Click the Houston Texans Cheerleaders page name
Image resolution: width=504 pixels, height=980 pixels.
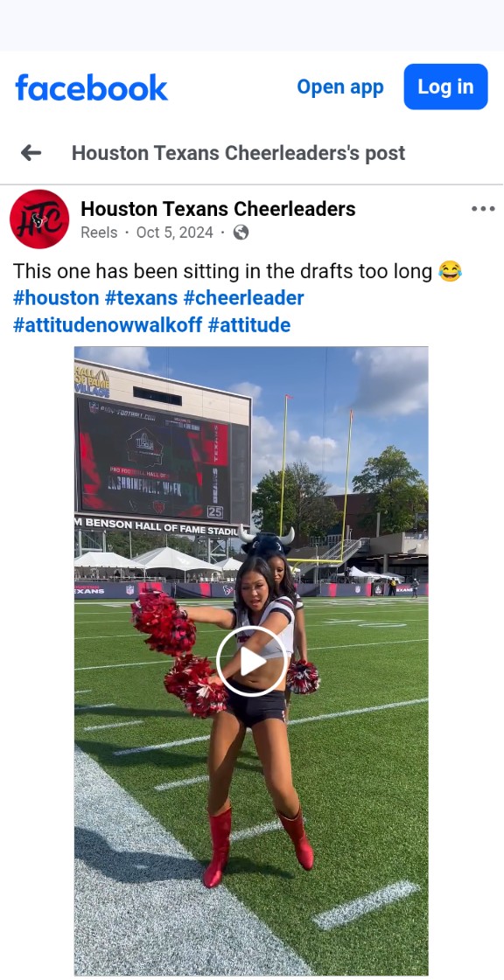point(218,209)
